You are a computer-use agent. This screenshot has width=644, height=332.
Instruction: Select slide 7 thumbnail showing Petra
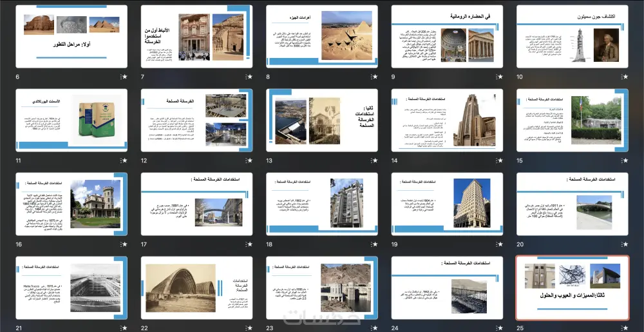pyautogui.click(x=196, y=36)
